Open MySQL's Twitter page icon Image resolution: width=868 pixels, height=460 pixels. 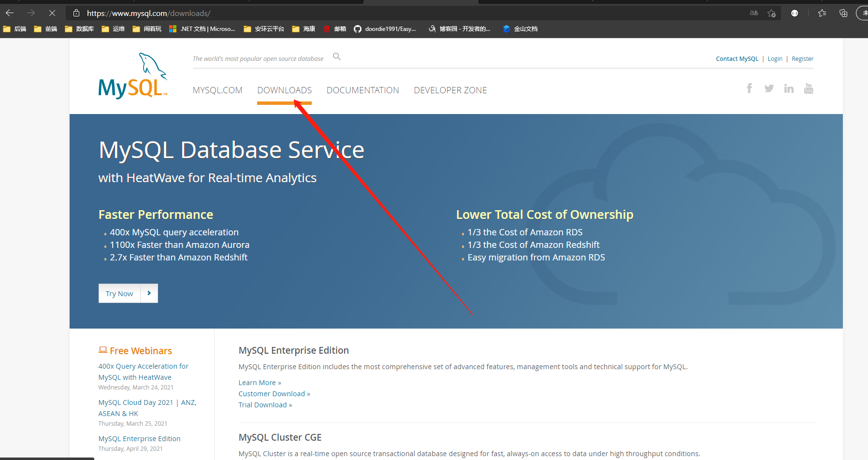[769, 88]
